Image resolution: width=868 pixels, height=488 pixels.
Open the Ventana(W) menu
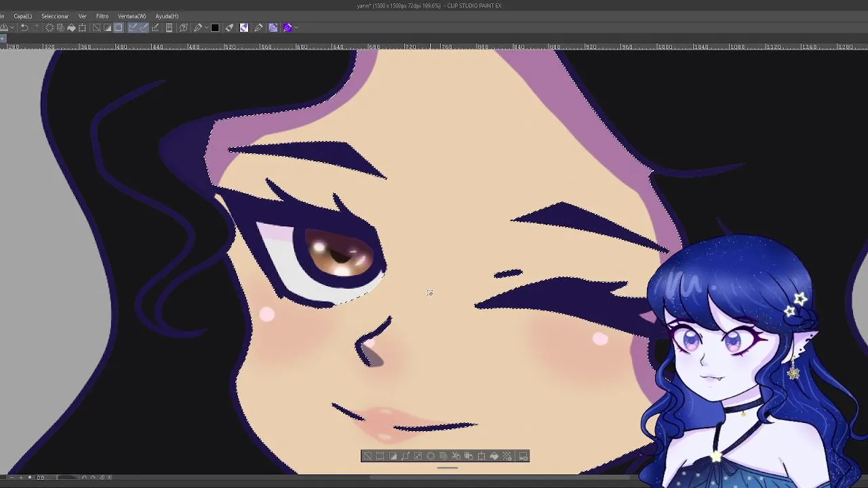pyautogui.click(x=132, y=16)
